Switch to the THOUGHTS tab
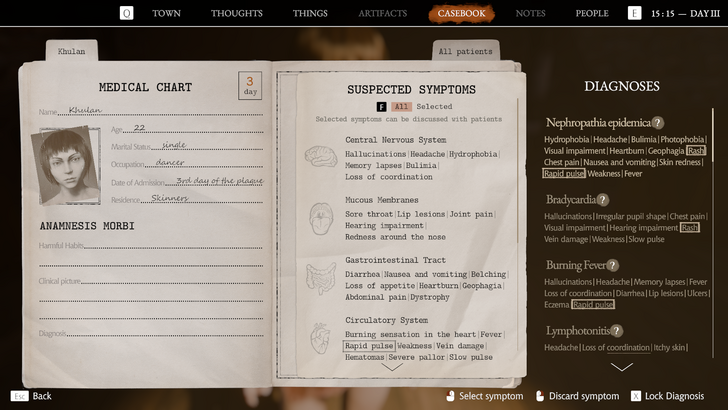Viewport: 728px width, 410px height. 237,14
